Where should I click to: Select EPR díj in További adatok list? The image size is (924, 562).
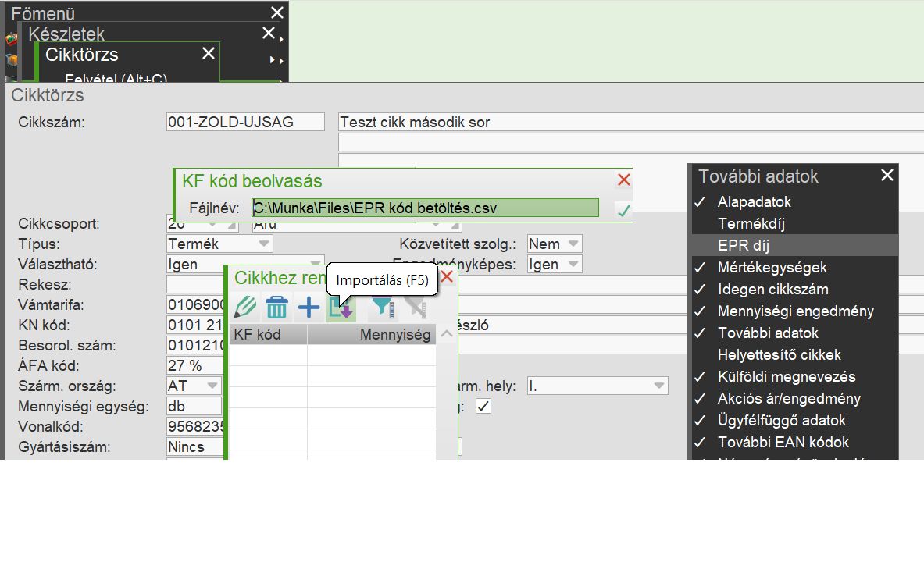[x=794, y=245]
